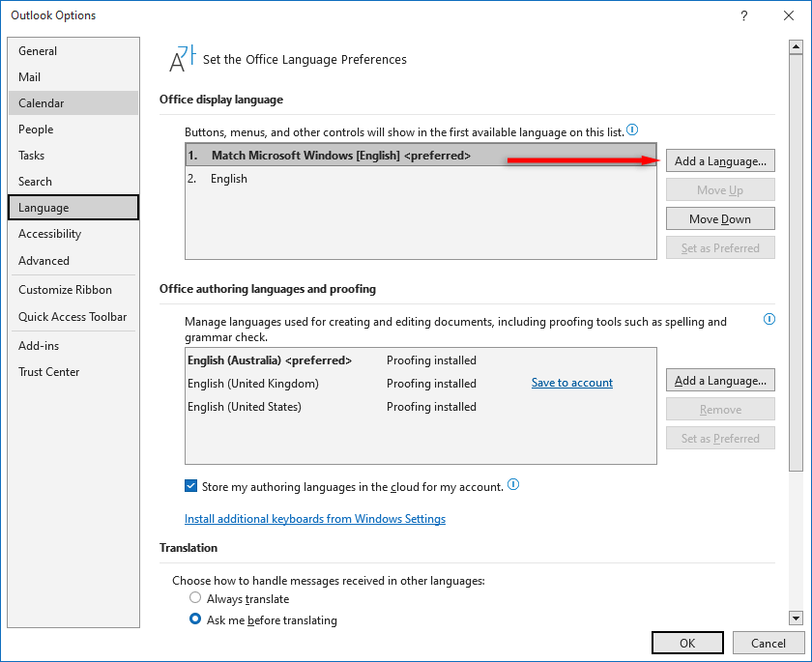Click Add a Language for display language

pyautogui.click(x=720, y=161)
